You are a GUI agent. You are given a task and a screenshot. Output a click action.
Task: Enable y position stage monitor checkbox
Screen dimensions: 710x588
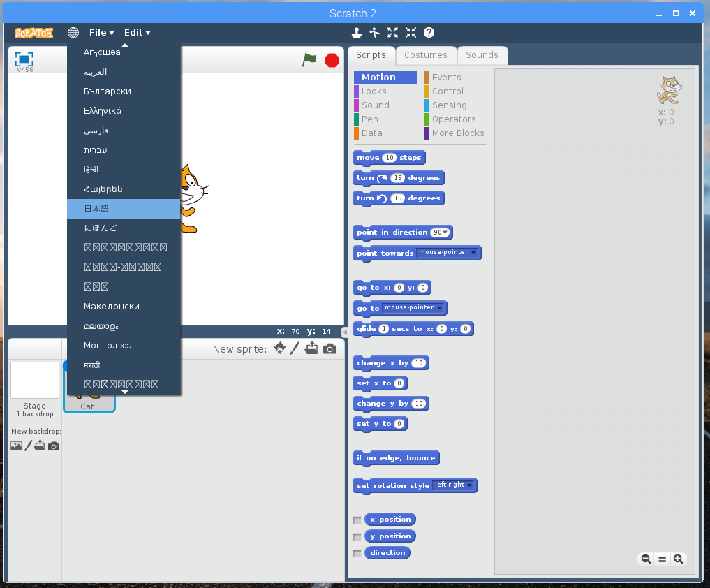(x=357, y=537)
